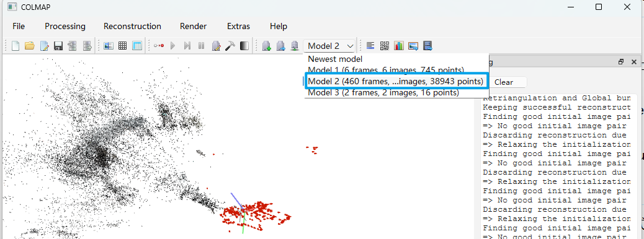Launch Automatic reconstruction red-dot icon

pyautogui.click(x=159, y=45)
